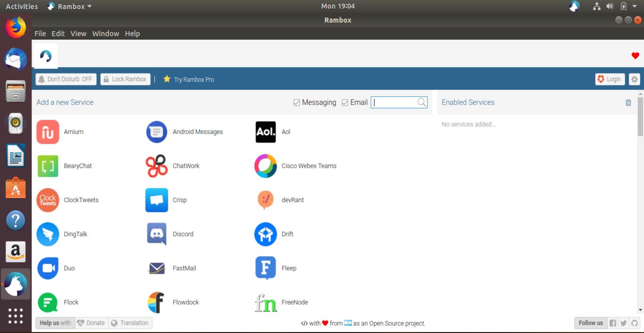Viewport: 644px width, 333px height.
Task: Select the ChatWork service icon
Action: pos(156,166)
